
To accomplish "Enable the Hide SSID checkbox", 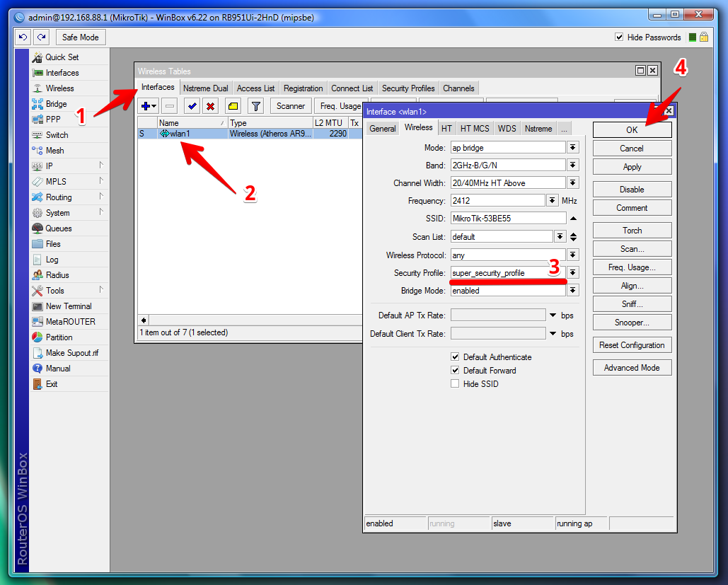I will 455,383.
